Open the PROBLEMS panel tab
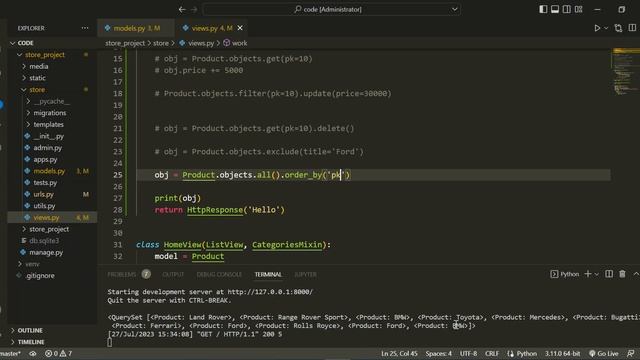Viewport: 640px width, 360px height. pyautogui.click(x=122, y=274)
